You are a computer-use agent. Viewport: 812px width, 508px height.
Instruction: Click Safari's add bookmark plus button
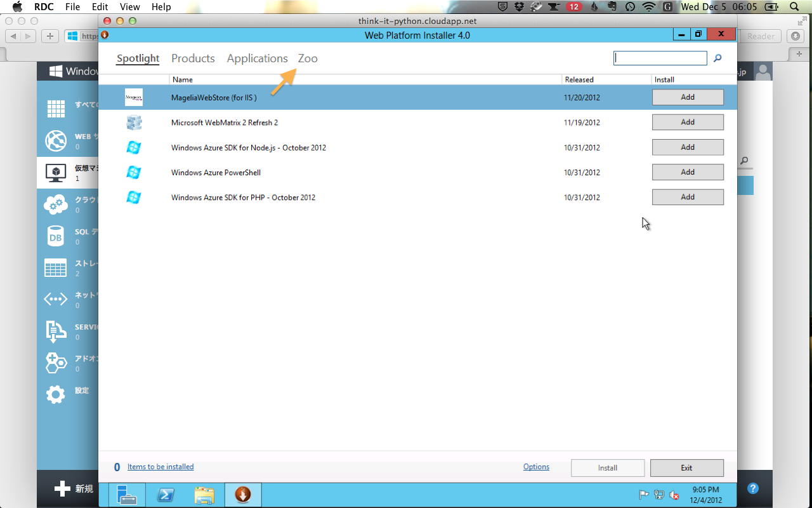[49, 36]
